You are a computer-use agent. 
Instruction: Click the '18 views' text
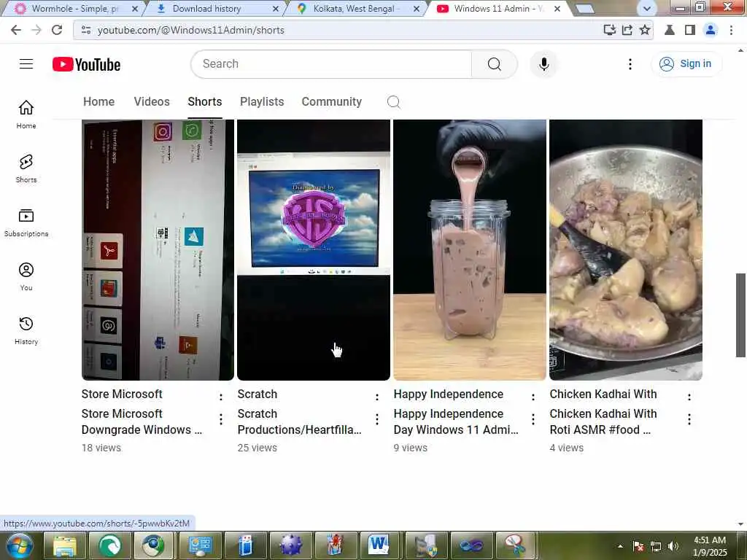click(x=101, y=448)
